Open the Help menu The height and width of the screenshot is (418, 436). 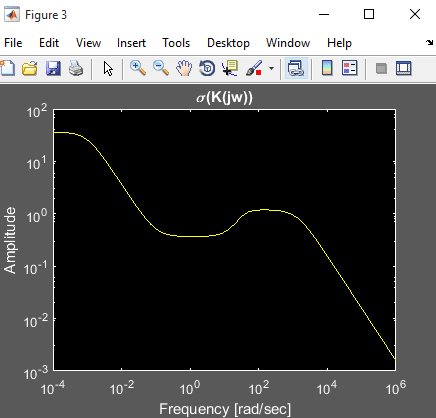(339, 43)
